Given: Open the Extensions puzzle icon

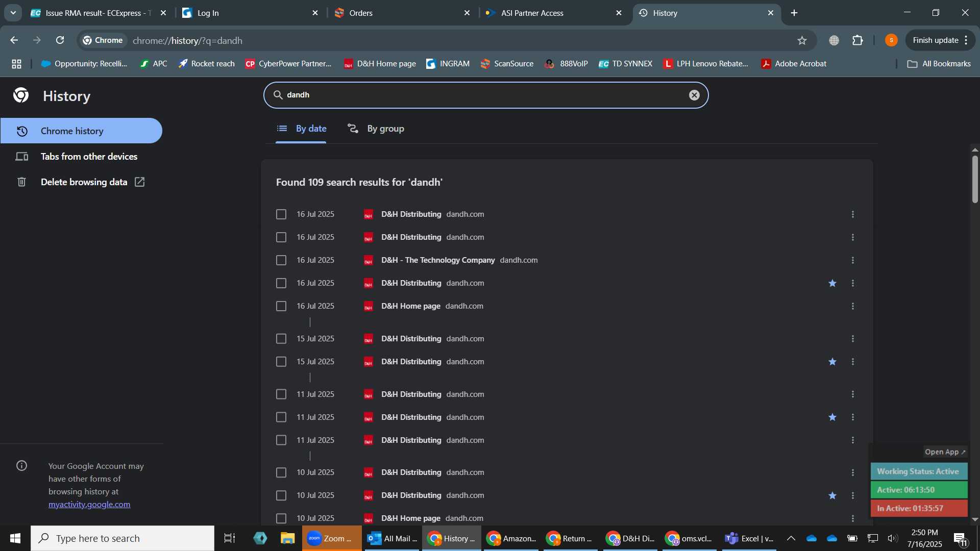Looking at the screenshot, I should (858, 40).
